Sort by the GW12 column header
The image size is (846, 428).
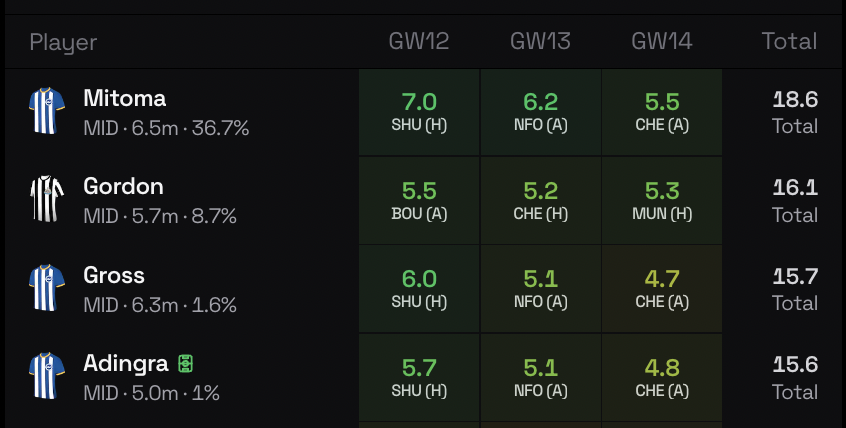click(419, 41)
